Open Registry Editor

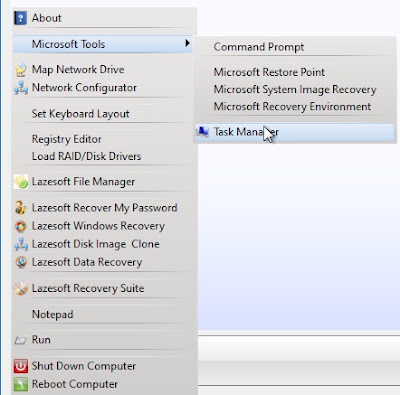point(67,139)
